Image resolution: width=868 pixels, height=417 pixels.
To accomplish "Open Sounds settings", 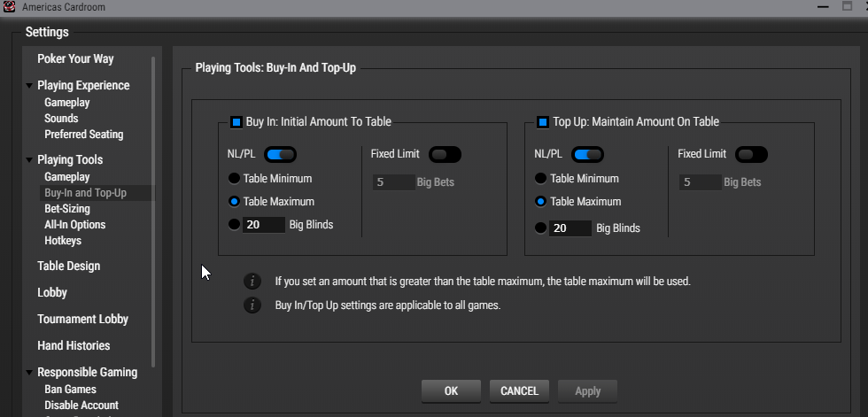I will click(x=61, y=119).
